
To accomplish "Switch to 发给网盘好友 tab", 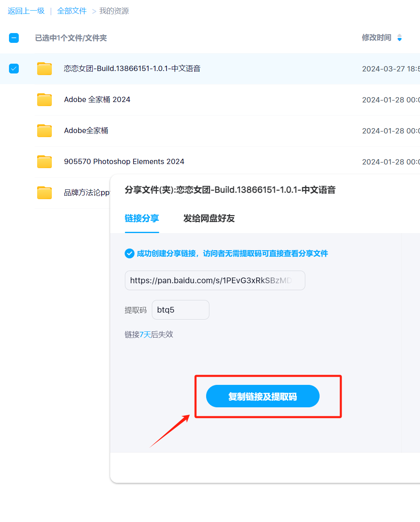I will [209, 218].
